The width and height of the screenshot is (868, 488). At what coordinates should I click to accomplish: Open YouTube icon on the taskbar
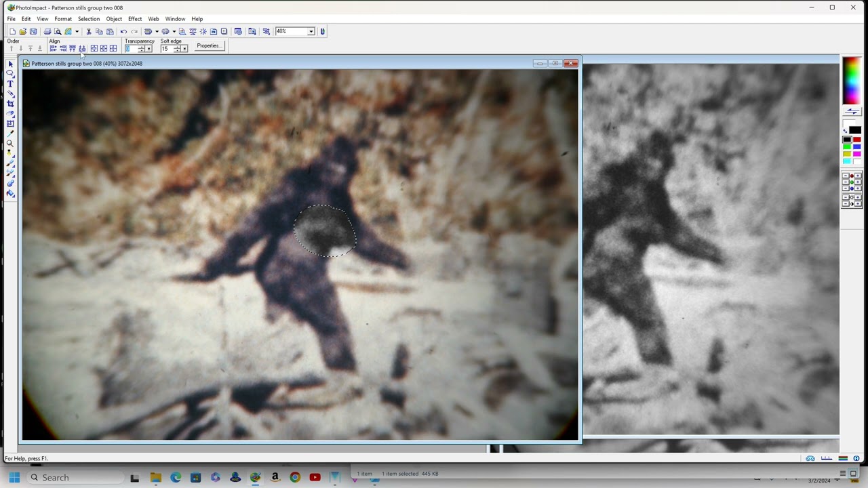tap(315, 477)
